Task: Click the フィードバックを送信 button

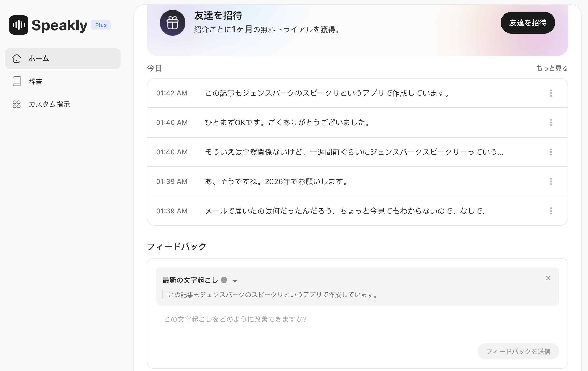Action: tap(518, 351)
